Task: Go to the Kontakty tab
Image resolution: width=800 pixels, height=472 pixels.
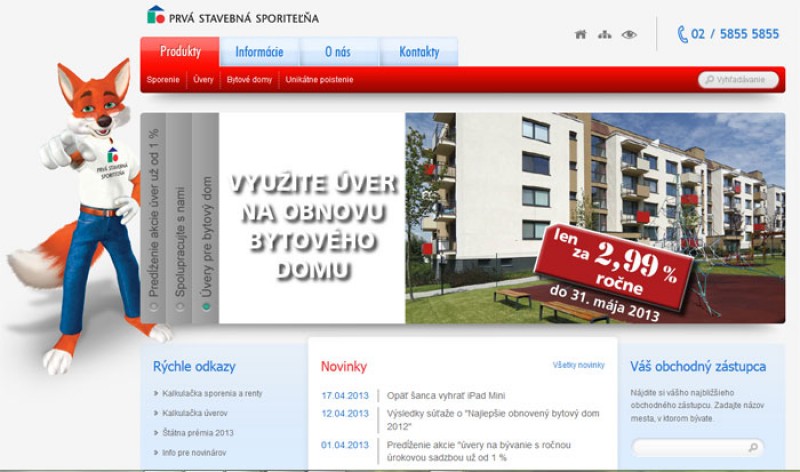Action: click(419, 52)
